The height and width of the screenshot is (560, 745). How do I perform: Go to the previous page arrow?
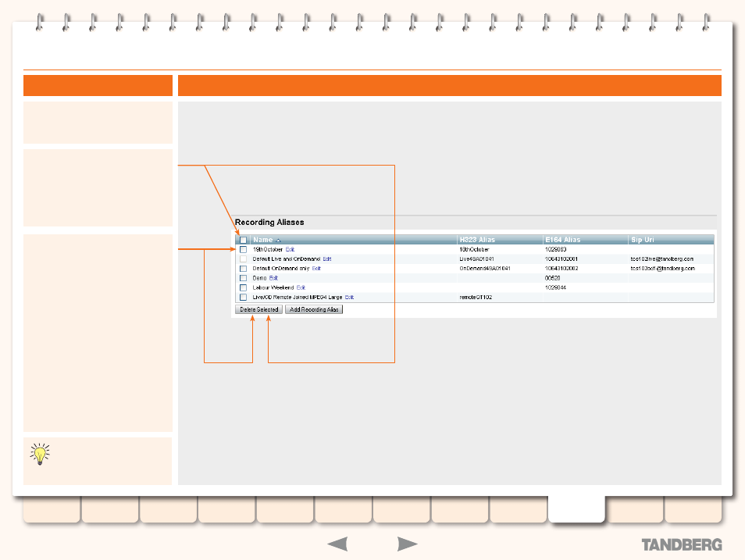pyautogui.click(x=338, y=544)
